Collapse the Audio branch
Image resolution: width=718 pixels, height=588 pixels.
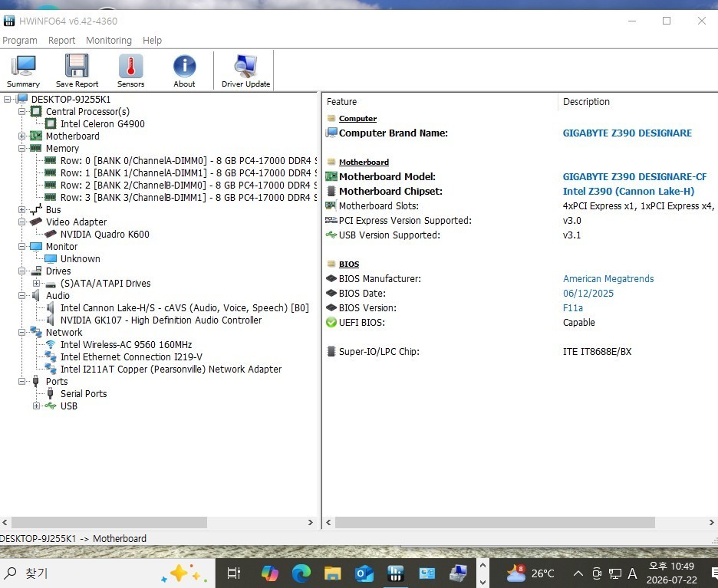[21, 296]
